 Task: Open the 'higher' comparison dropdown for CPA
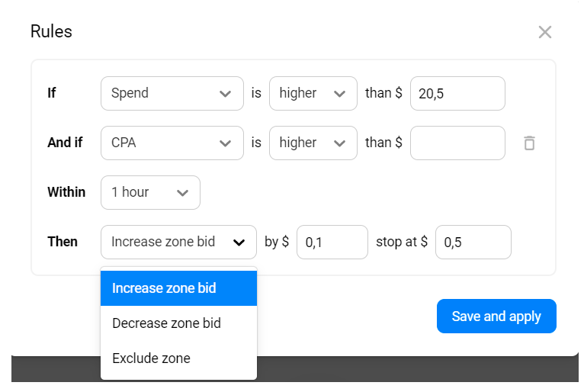click(x=313, y=143)
